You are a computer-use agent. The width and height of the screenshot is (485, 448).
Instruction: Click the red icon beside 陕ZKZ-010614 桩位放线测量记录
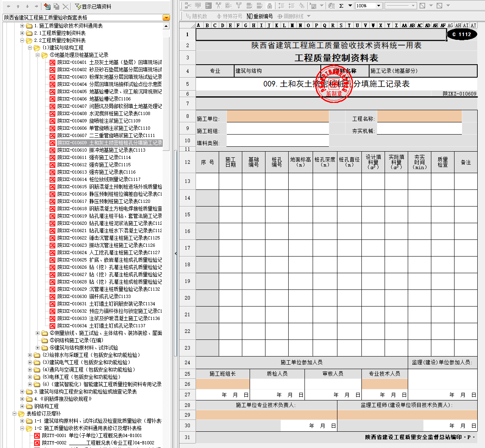[x=52, y=179]
